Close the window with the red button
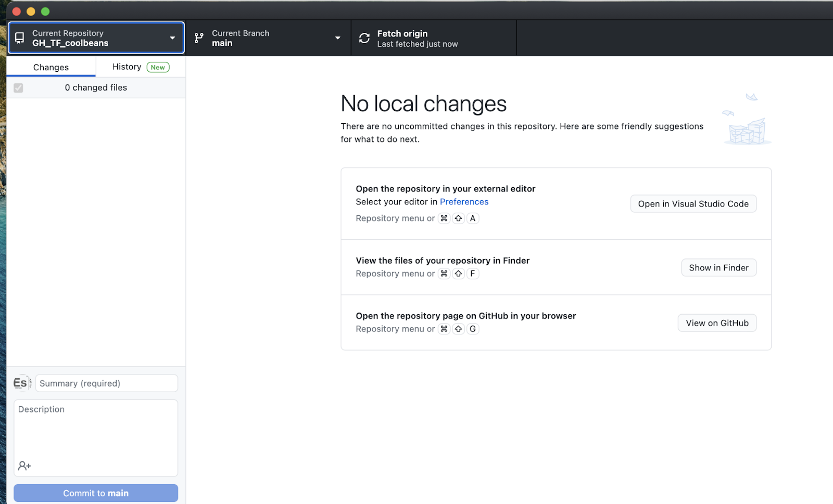Screen dimensions: 833x504 16,11
